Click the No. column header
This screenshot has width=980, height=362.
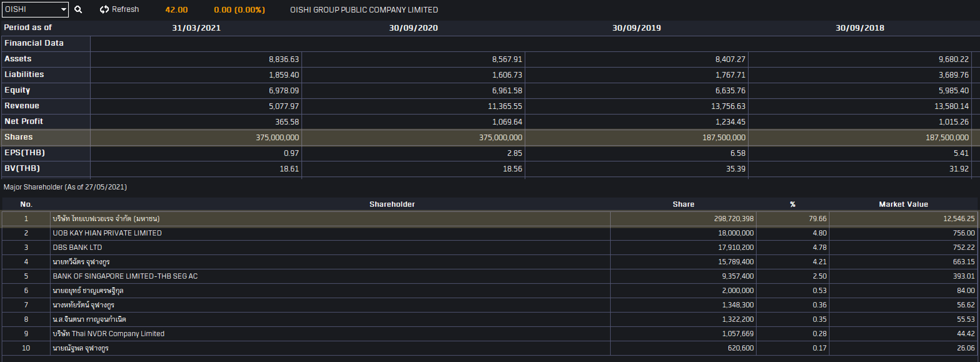pyautogui.click(x=26, y=204)
